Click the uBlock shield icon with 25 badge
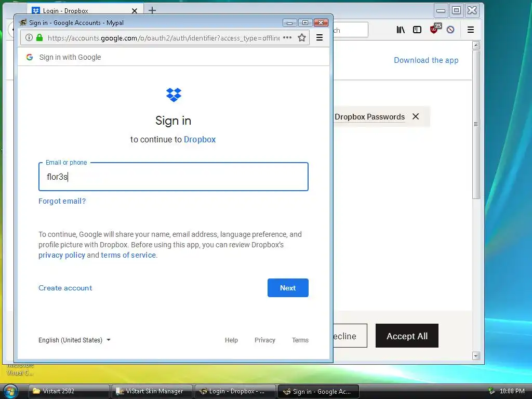The width and height of the screenshot is (532, 399). point(435,29)
